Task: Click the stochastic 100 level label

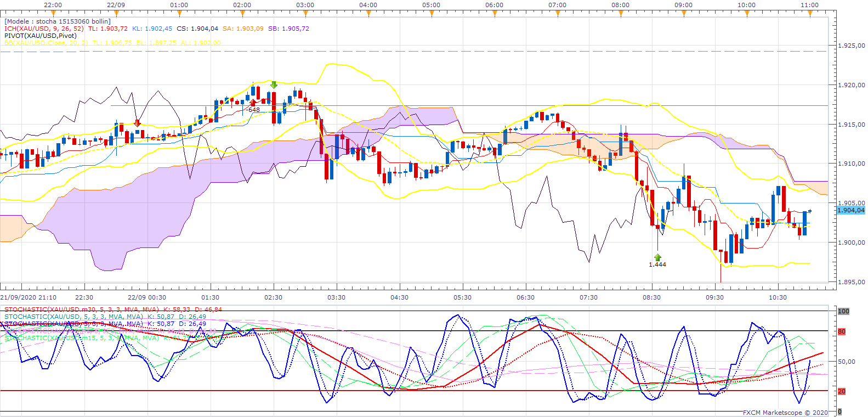Action: 843,311
